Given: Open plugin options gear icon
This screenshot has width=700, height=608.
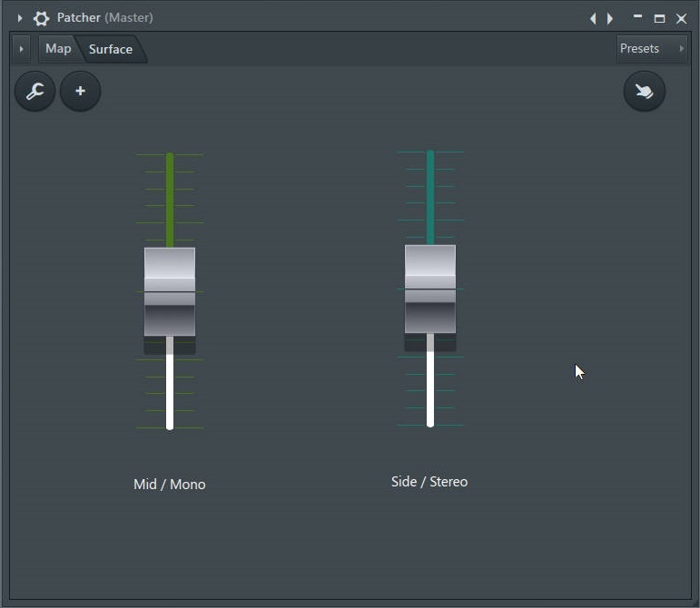Looking at the screenshot, I should pos(41,18).
